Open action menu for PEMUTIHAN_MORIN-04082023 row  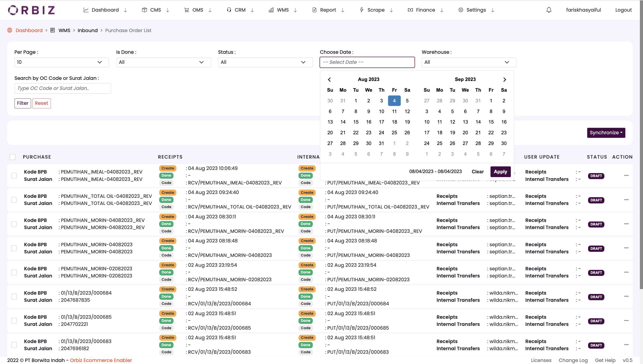click(626, 248)
